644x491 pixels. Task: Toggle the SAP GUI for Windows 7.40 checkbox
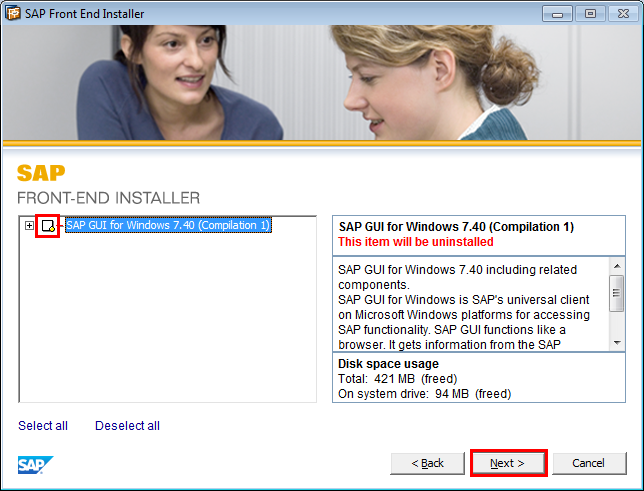click(x=48, y=226)
